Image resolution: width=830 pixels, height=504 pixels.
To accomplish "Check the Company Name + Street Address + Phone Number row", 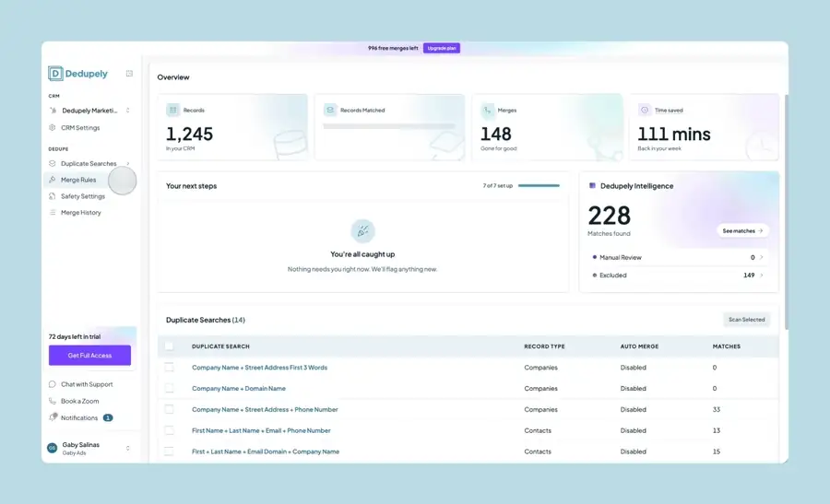I will click(x=169, y=409).
